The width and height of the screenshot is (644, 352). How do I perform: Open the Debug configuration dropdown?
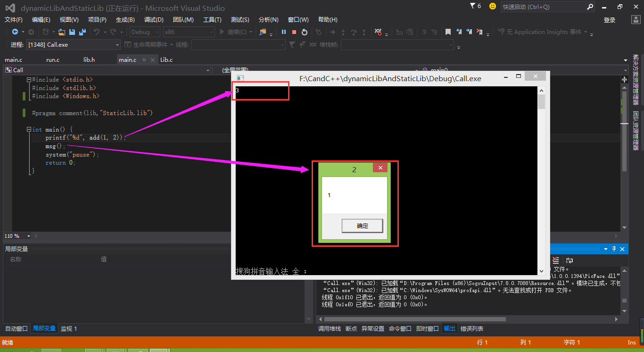pos(146,32)
